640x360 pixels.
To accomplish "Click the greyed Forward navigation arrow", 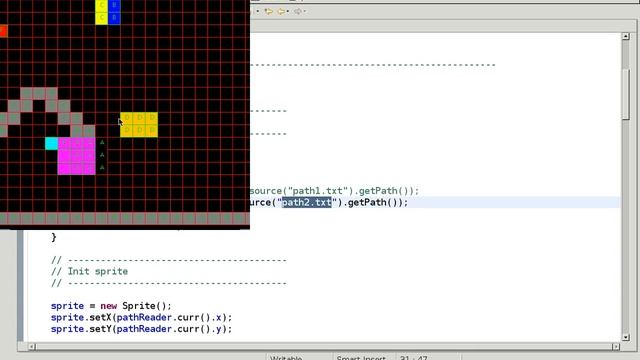I will (x=298, y=11).
